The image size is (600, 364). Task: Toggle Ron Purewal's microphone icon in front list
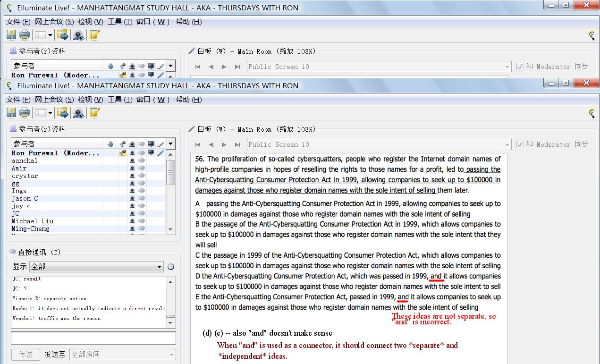click(x=123, y=153)
